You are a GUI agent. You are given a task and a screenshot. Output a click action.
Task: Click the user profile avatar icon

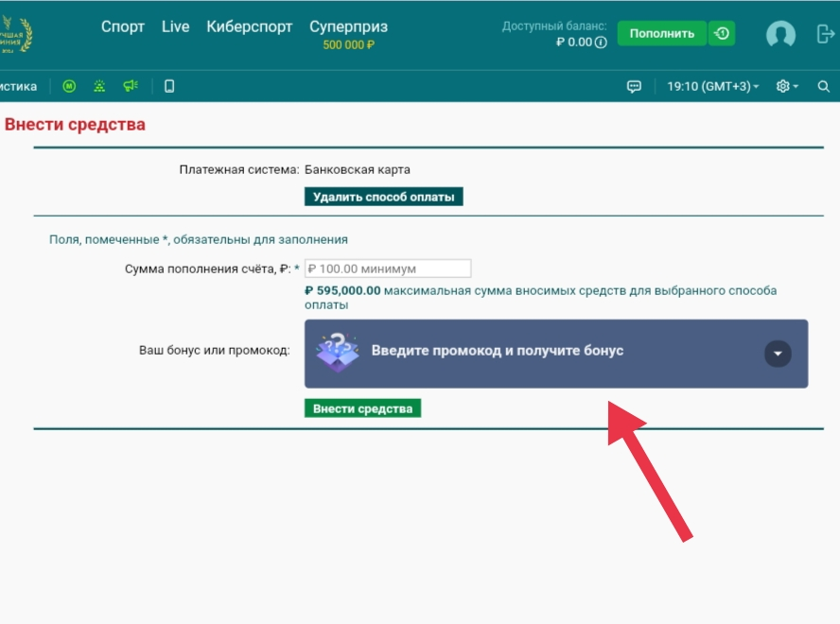pyautogui.click(x=780, y=35)
